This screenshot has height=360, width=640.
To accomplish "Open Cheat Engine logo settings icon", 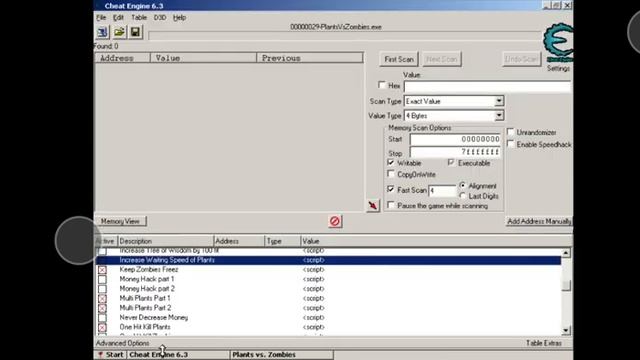I will tap(558, 42).
